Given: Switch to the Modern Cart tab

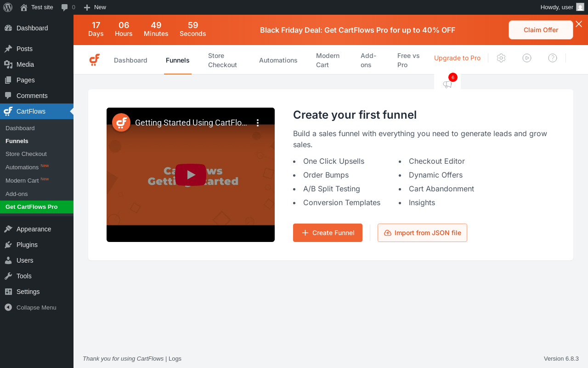Looking at the screenshot, I should [328, 60].
